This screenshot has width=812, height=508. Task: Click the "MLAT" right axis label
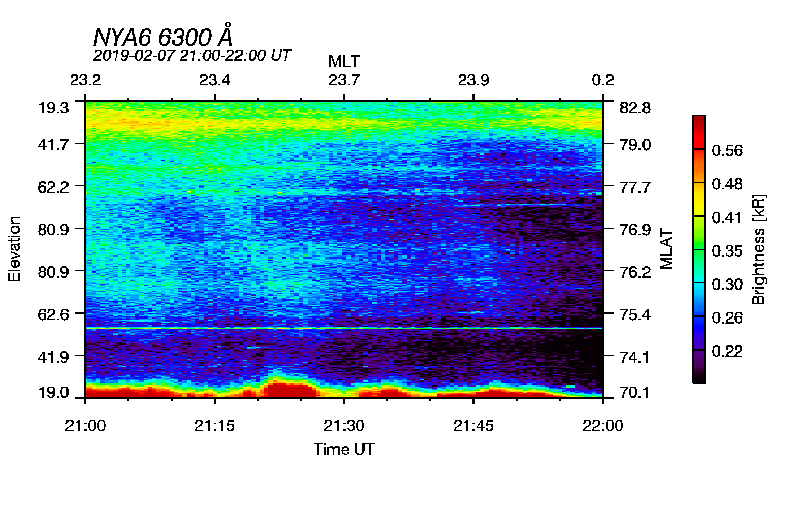click(666, 249)
